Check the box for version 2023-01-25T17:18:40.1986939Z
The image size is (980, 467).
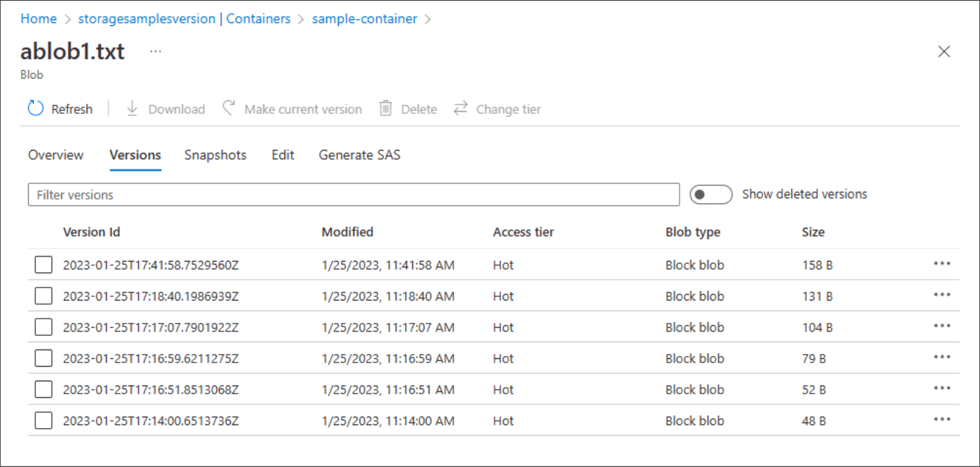tap(43, 296)
